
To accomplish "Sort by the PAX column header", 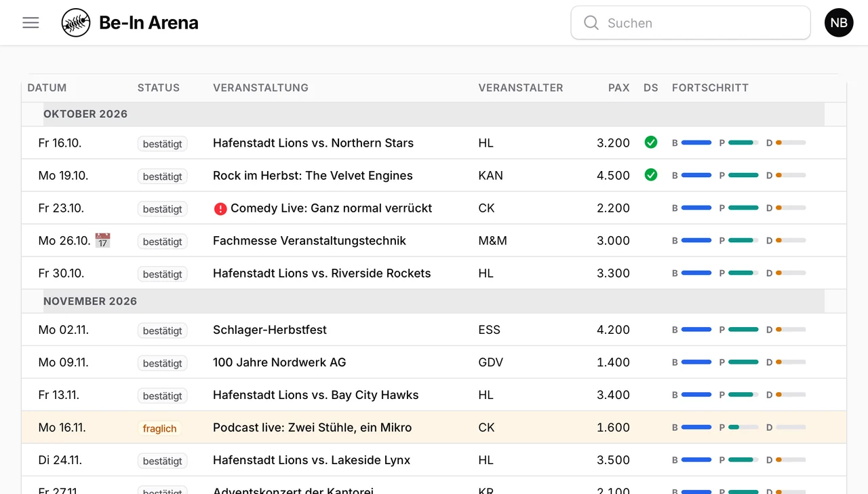I will point(618,88).
